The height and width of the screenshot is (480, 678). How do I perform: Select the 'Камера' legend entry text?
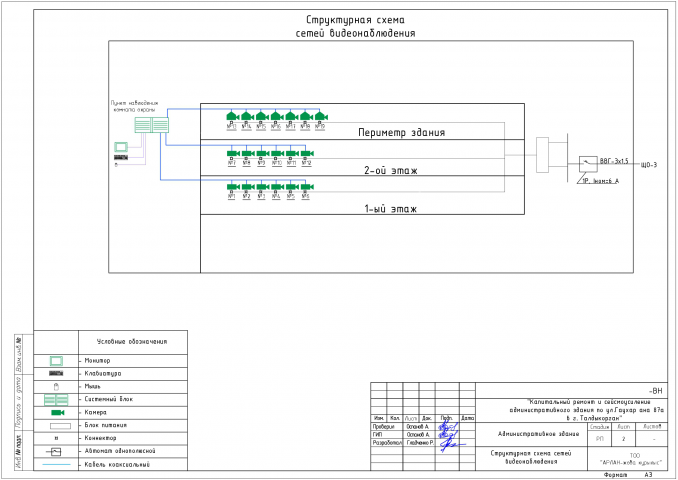pyautogui.click(x=96, y=413)
